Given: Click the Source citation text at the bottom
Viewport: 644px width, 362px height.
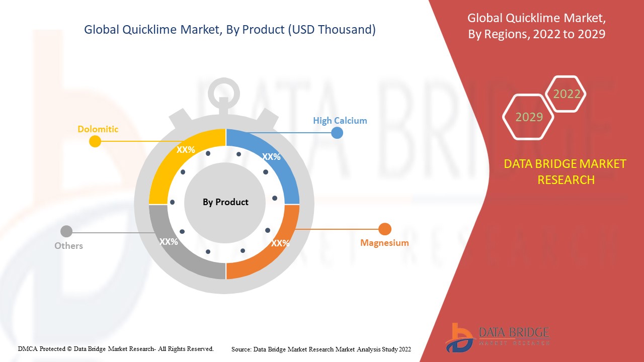Looking at the screenshot, I should click(320, 349).
